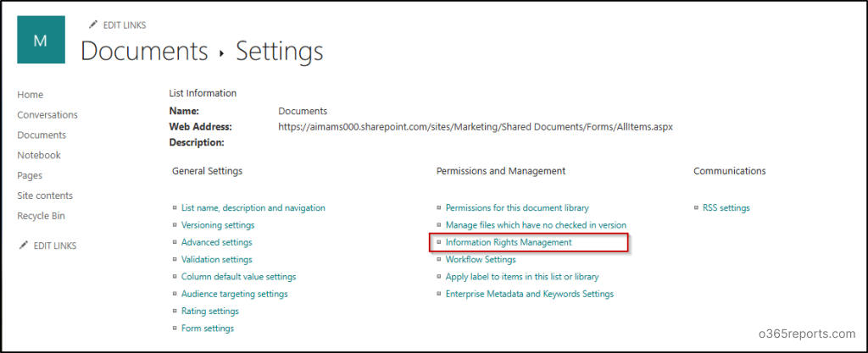This screenshot has height=353, width=868.
Task: Click the teal M site logo
Action: click(41, 40)
